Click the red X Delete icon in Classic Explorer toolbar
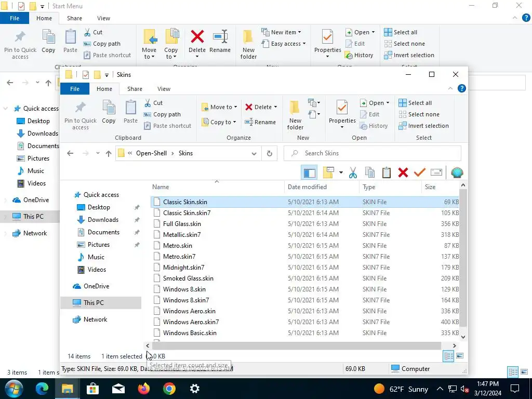 coord(403,172)
